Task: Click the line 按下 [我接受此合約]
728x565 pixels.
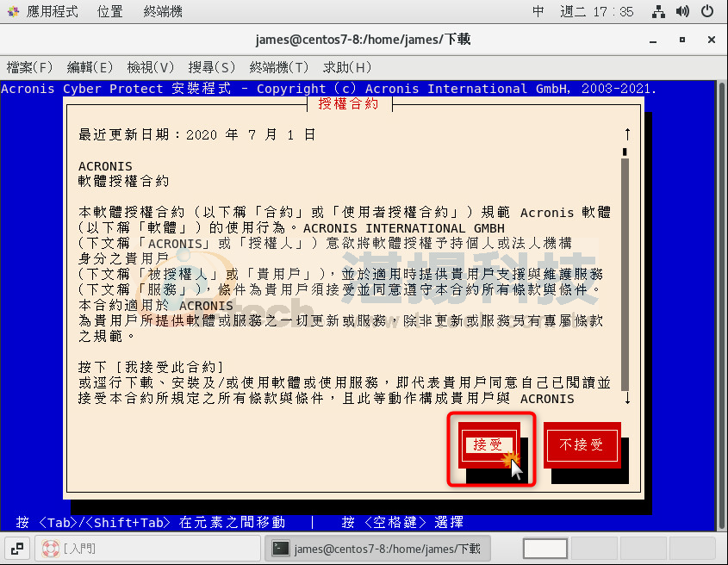Action: (152, 367)
